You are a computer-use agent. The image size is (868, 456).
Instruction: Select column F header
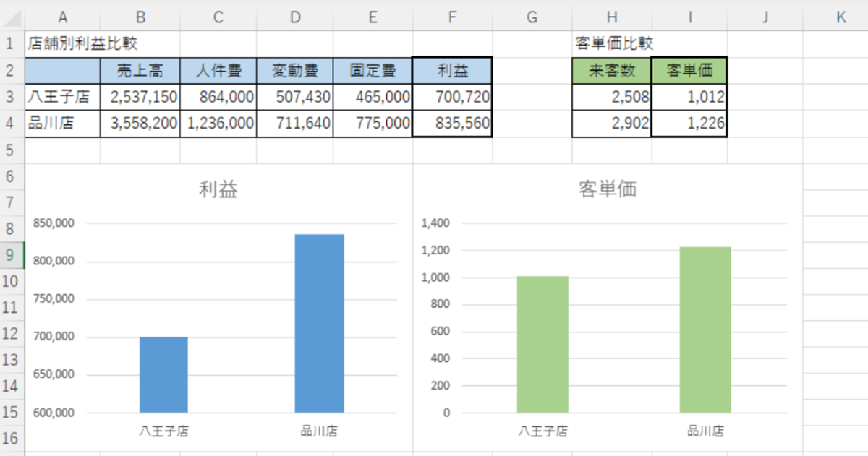pos(453,17)
